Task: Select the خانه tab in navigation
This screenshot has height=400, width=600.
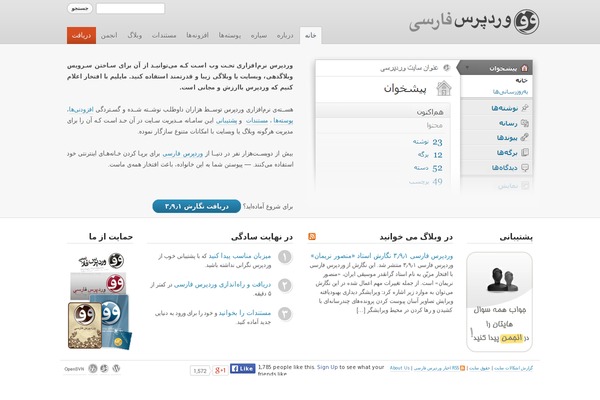Action: coord(310,35)
